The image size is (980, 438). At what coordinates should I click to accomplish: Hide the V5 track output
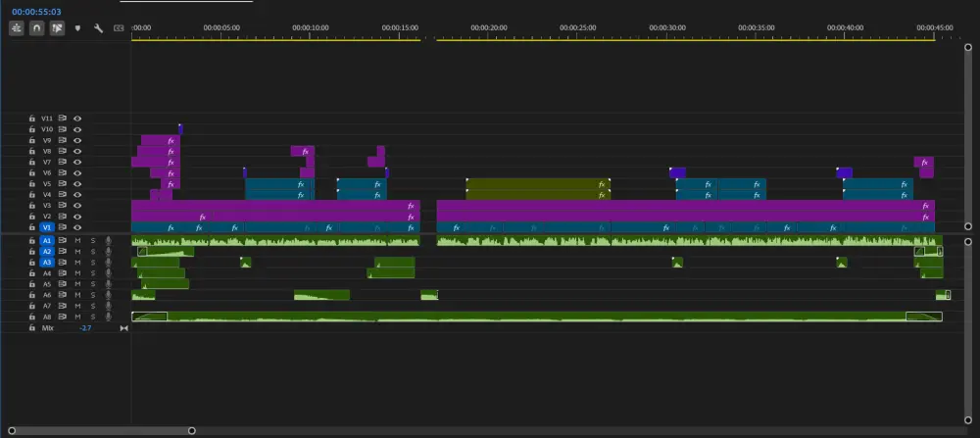click(77, 183)
